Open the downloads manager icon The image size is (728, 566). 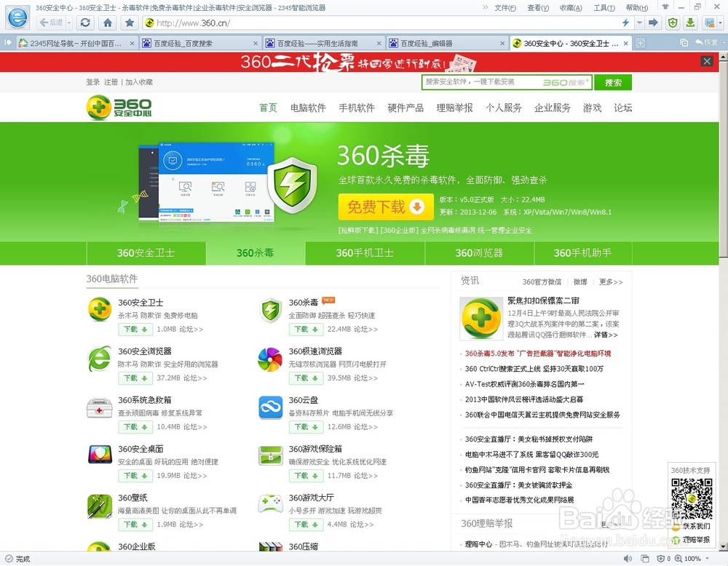coord(690,23)
